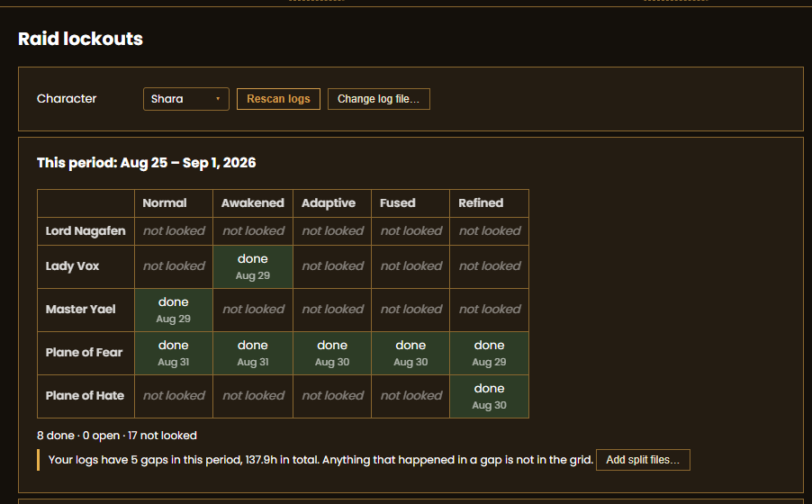Click the Awakened column header
The image size is (812, 504).
(x=253, y=203)
